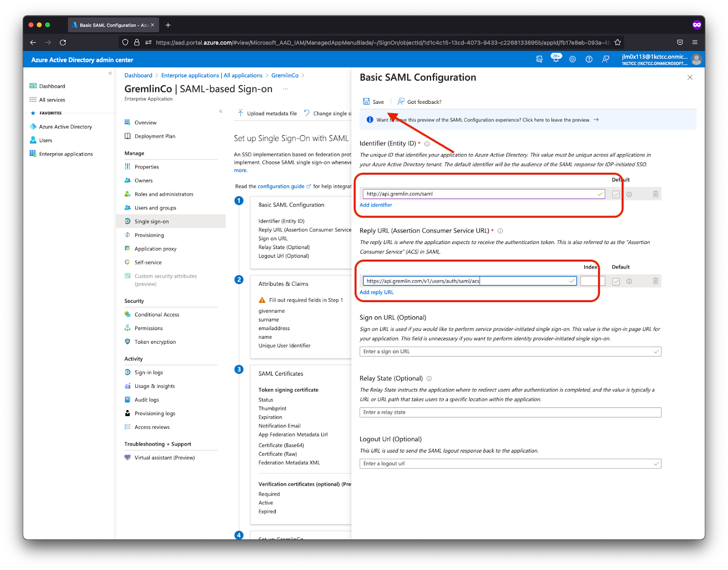728x570 pixels.
Task: Click Dashboard breadcrumb link
Action: (x=138, y=76)
